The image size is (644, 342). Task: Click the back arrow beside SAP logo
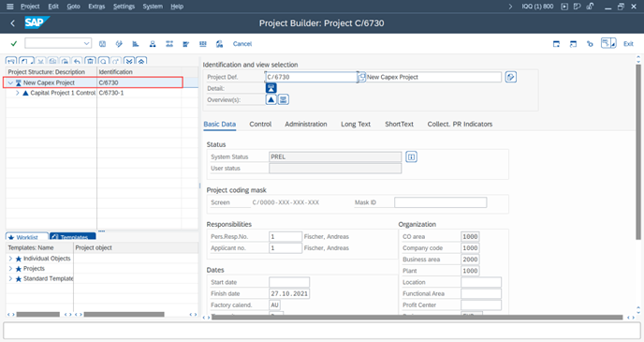point(13,23)
